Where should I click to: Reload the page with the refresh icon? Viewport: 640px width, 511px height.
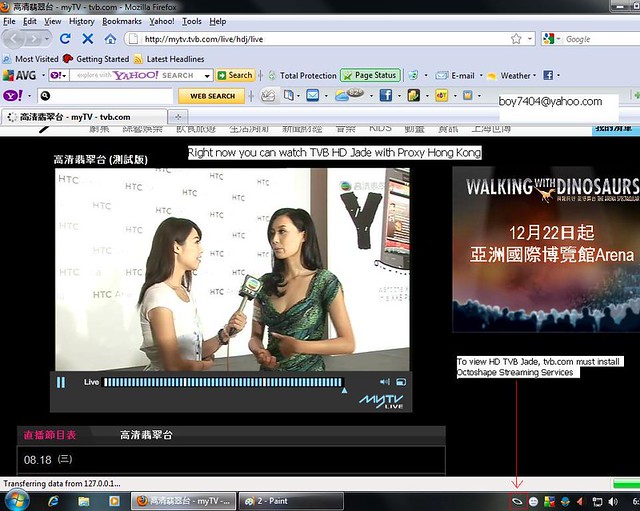[x=65, y=39]
